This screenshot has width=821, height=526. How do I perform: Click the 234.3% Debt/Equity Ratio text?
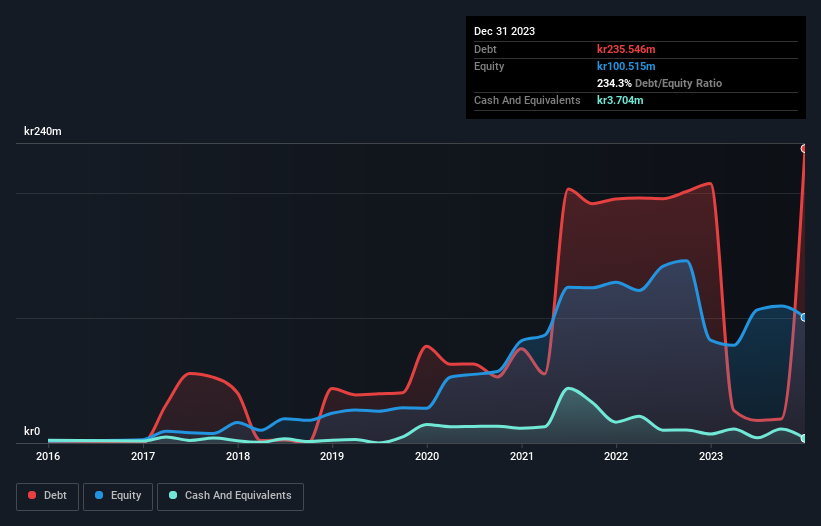click(x=659, y=83)
